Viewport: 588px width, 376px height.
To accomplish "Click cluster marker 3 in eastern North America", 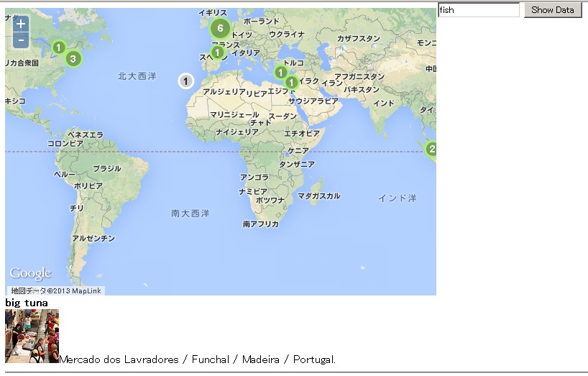I will (x=73, y=58).
